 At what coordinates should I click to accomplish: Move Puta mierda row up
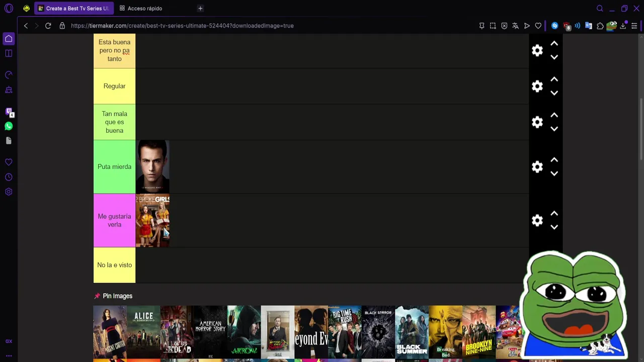[554, 160]
